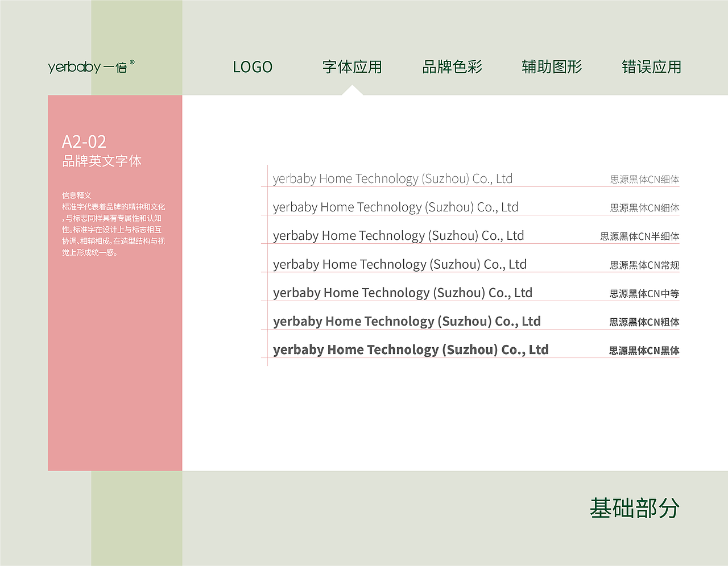Click the 标准字代表着品牌的精神和文化 paragraph

(x=114, y=230)
